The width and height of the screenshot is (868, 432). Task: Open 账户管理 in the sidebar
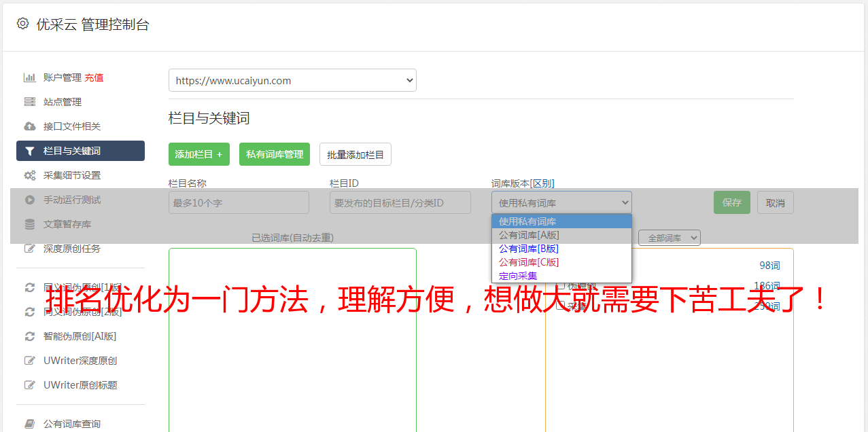63,77
